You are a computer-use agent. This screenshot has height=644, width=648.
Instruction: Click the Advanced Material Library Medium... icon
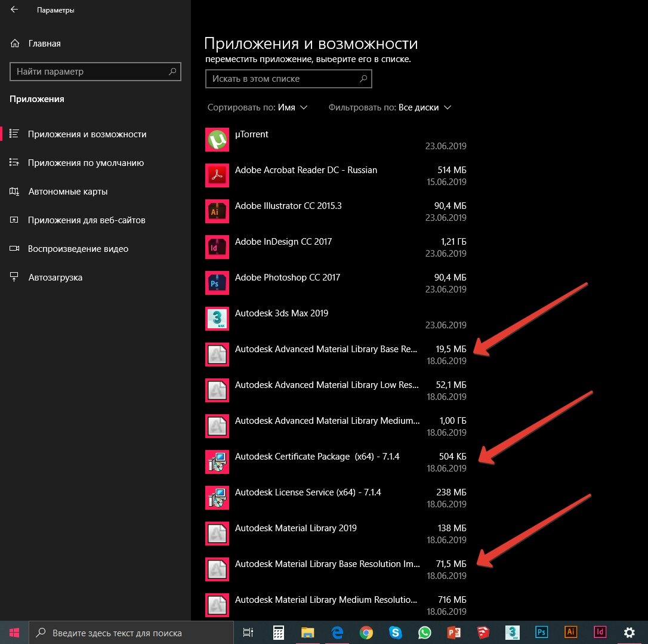(x=217, y=426)
